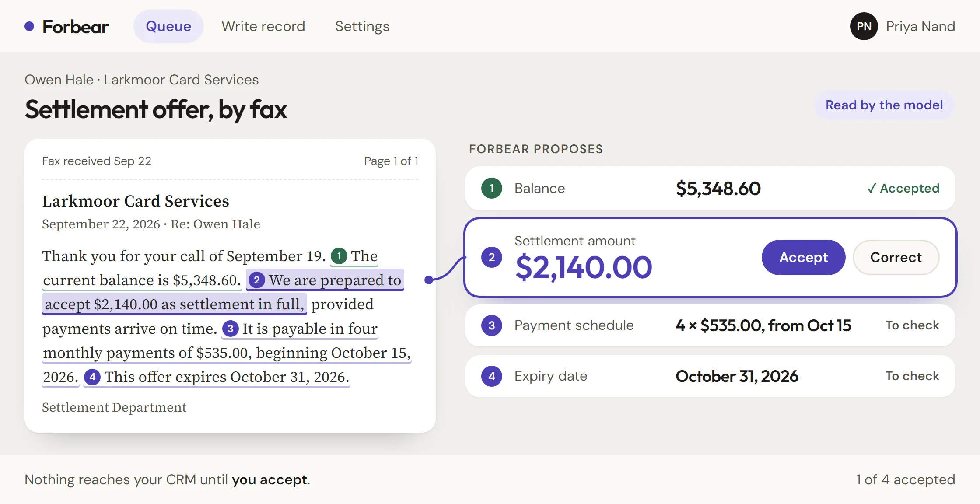Click the Priya Nand profile name
The height and width of the screenshot is (504, 980).
tap(920, 26)
